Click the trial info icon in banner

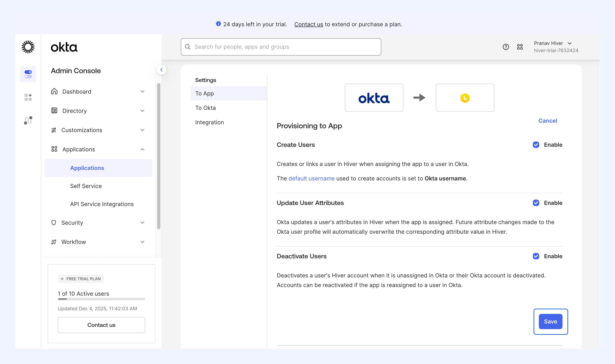point(218,24)
